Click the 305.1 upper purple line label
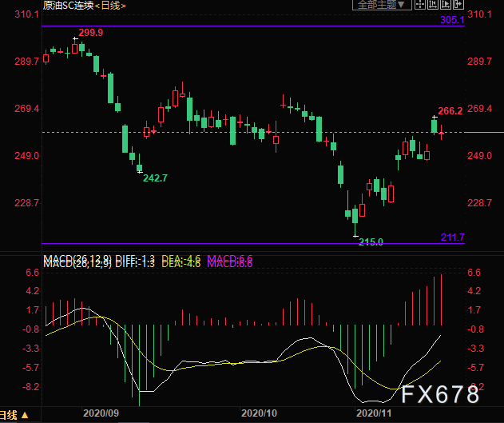This screenshot has width=504, height=423. pos(452,20)
